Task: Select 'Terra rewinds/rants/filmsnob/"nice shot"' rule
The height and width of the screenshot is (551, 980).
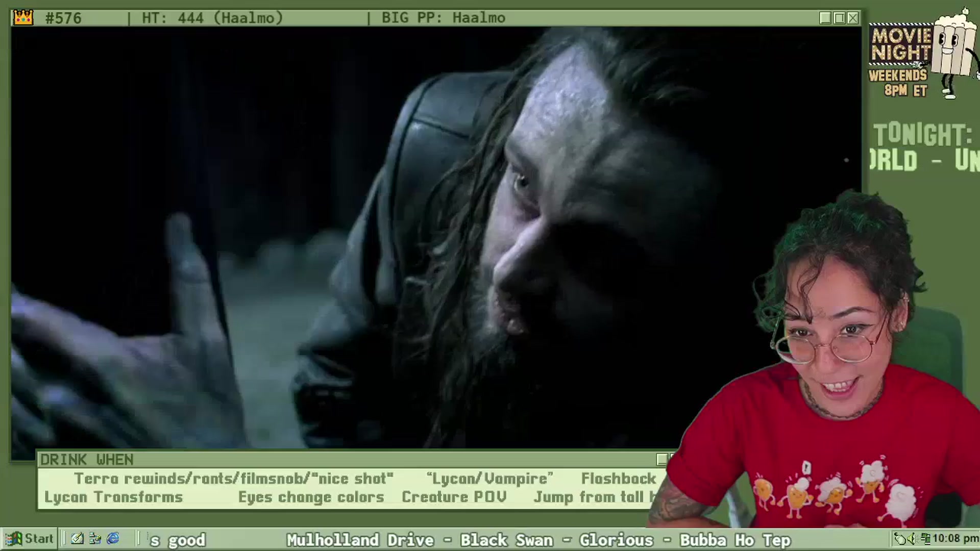Action: [234, 479]
